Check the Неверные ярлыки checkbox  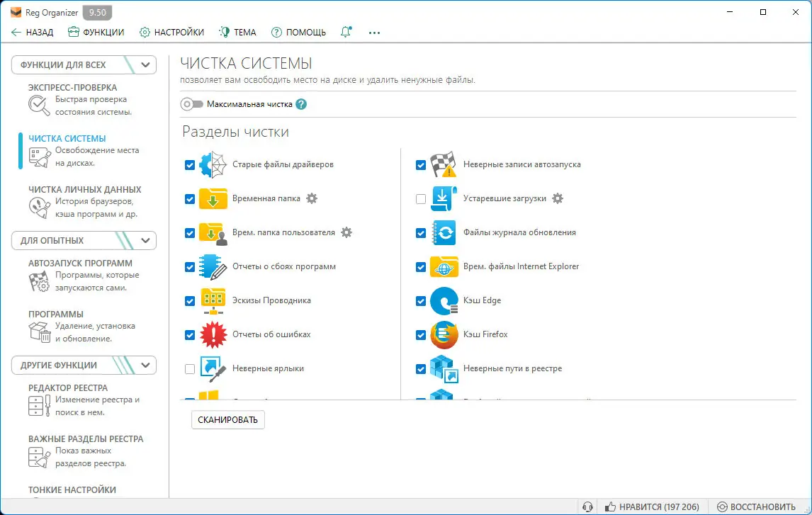[189, 369]
